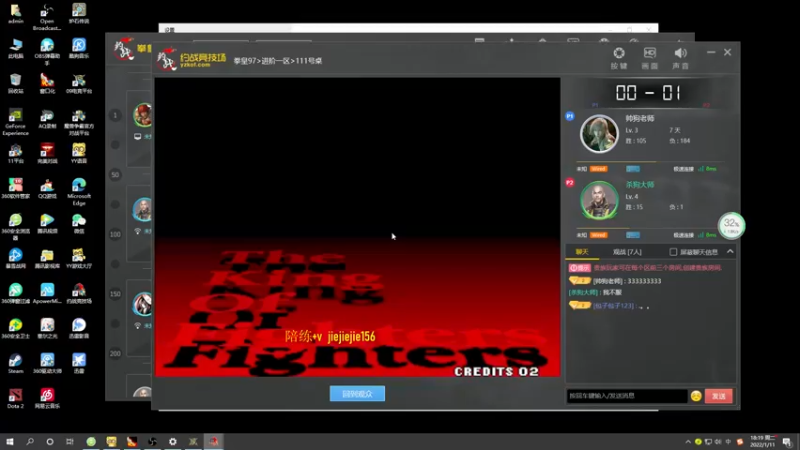The image size is (800, 450).
Task: Click the blue 回到观众 button below game
Action: 357,393
